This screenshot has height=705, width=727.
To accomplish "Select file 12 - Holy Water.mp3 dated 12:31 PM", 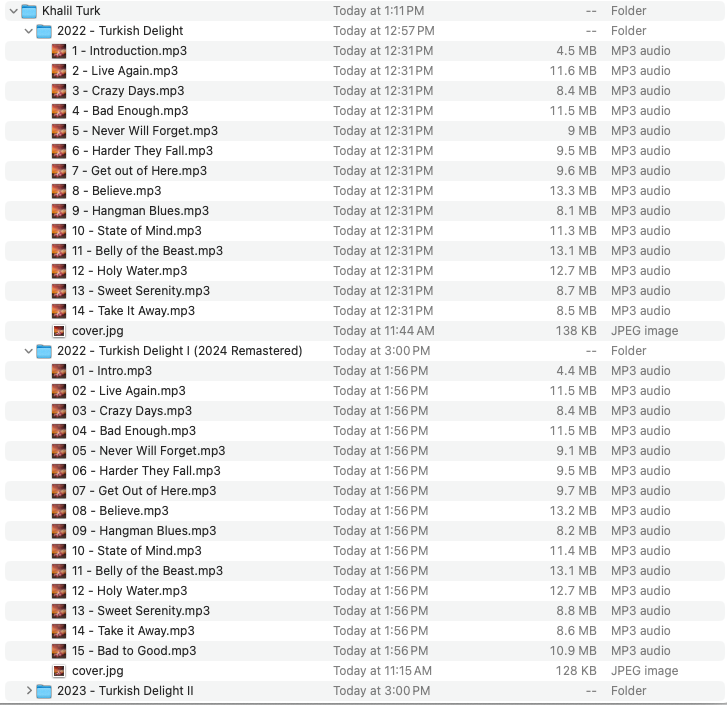I will [x=130, y=271].
